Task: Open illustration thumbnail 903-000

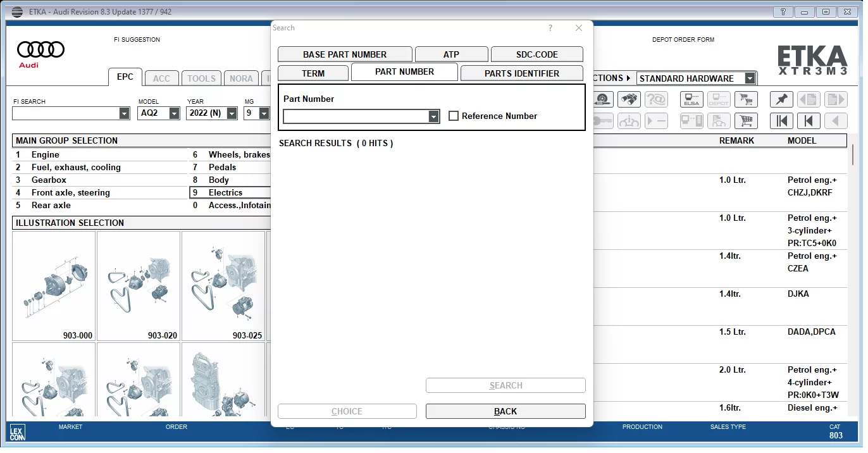Action: click(x=54, y=285)
